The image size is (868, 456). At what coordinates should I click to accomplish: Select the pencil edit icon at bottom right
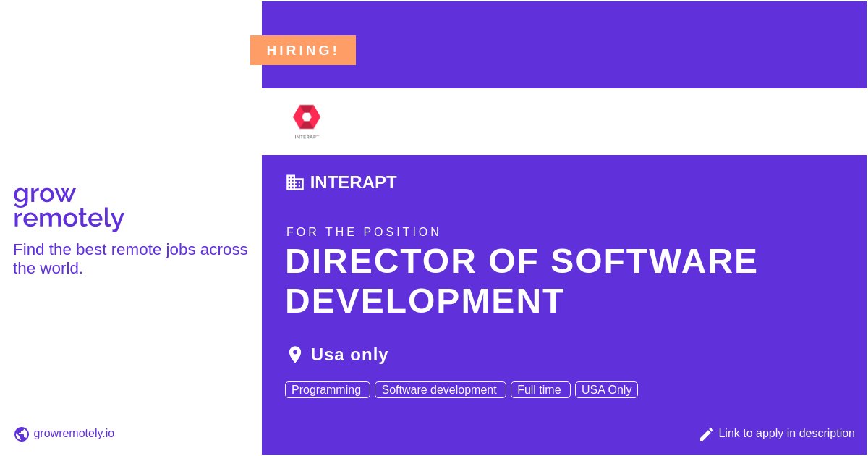click(x=707, y=434)
